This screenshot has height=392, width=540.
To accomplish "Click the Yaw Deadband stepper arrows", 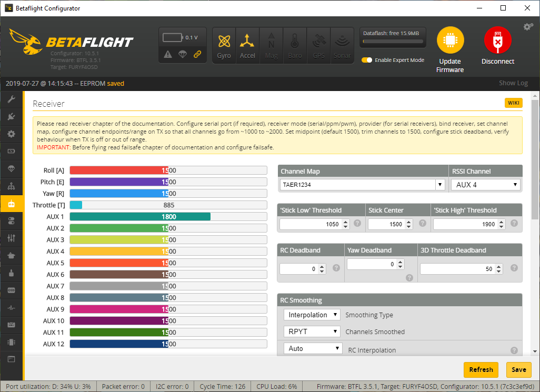I will click(400, 264).
